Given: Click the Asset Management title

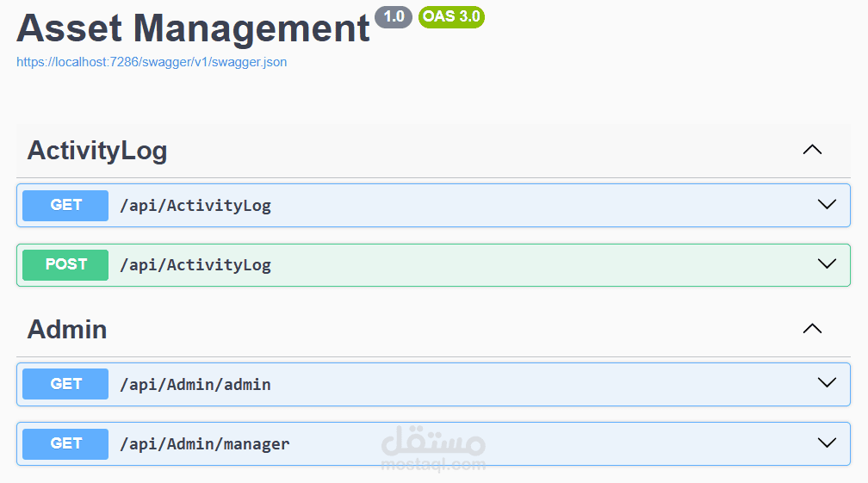Looking at the screenshot, I should (193, 28).
